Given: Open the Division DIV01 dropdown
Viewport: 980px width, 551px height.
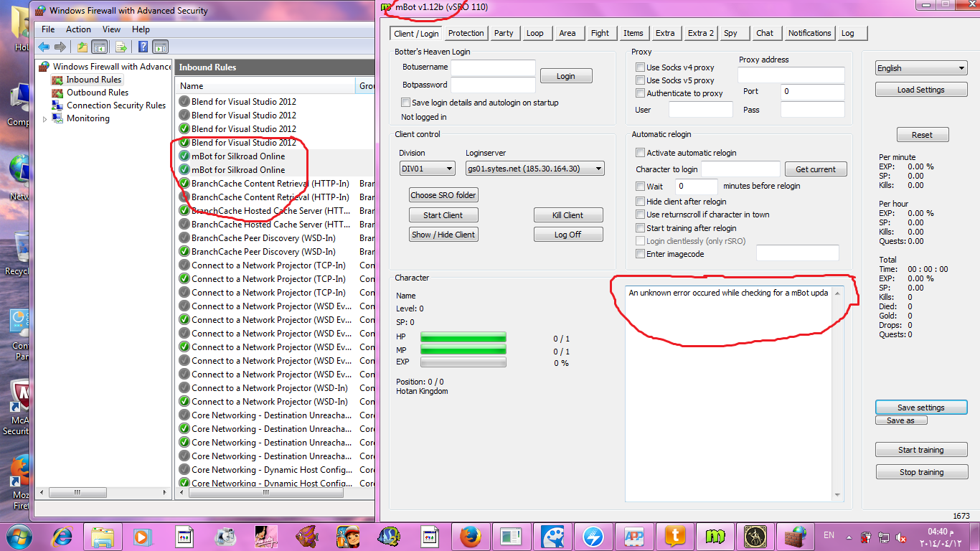Looking at the screenshot, I should point(427,169).
